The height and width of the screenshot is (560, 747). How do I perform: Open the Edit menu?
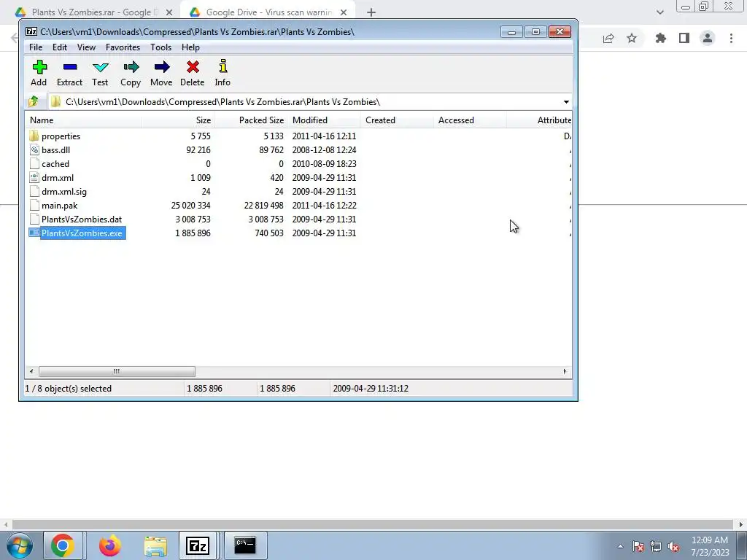(x=60, y=47)
